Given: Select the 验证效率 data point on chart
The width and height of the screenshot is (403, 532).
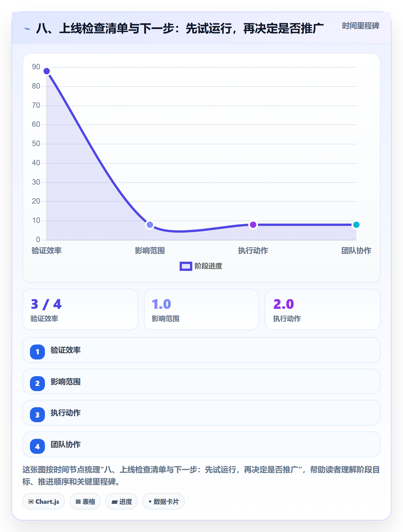Looking at the screenshot, I should click(x=47, y=71).
